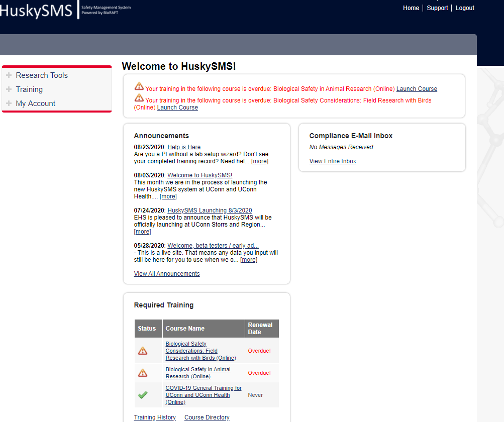The height and width of the screenshot is (422, 504).
Task: Open Biological Safety Considerations: Field Research with Birds course
Action: coord(200,351)
